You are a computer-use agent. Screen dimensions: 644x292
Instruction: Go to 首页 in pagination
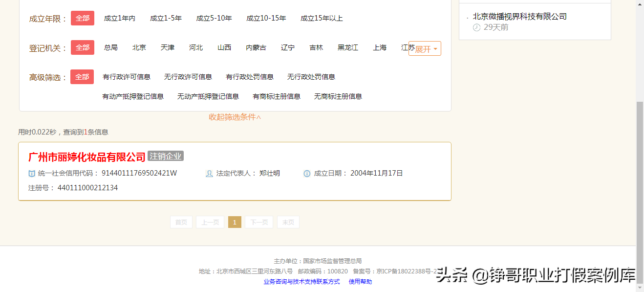tap(181, 222)
